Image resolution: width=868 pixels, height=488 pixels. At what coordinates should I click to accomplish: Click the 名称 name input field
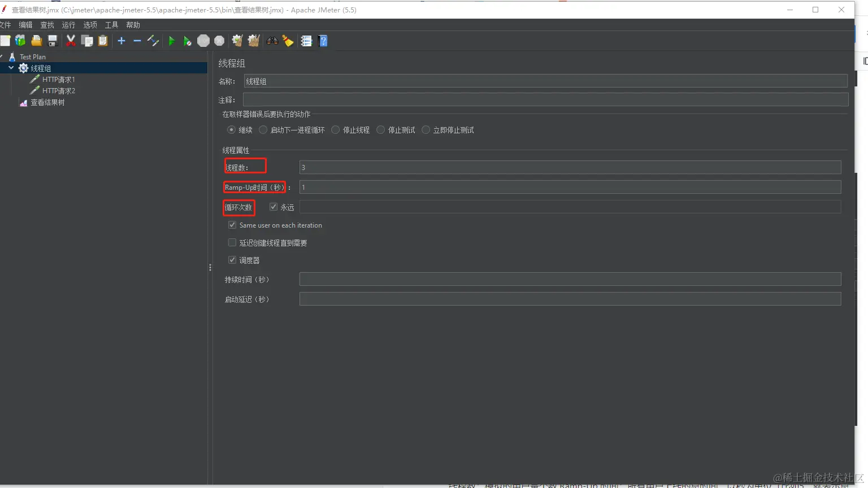(545, 81)
